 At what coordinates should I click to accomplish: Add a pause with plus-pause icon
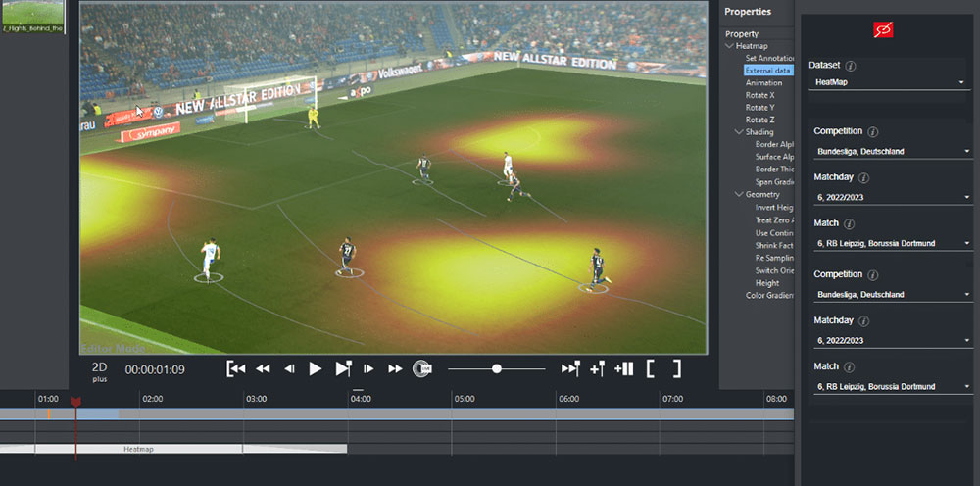point(624,368)
